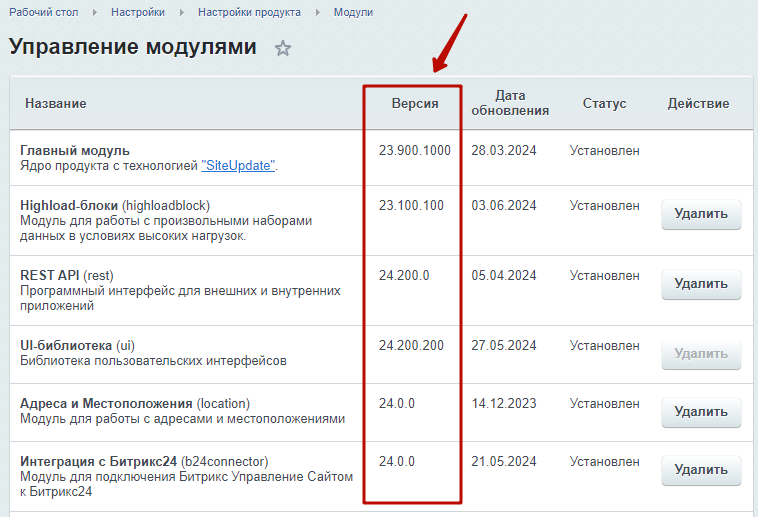The width and height of the screenshot is (758, 517).
Task: Navigate to Настройки продукта breadcrumb
Action: click(248, 12)
